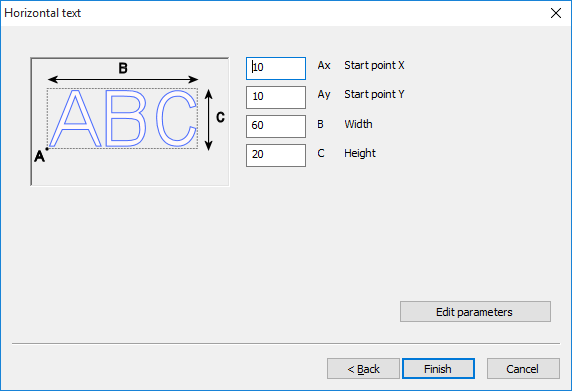Open Edit parameters
Image resolution: width=572 pixels, height=391 pixels.
[475, 311]
